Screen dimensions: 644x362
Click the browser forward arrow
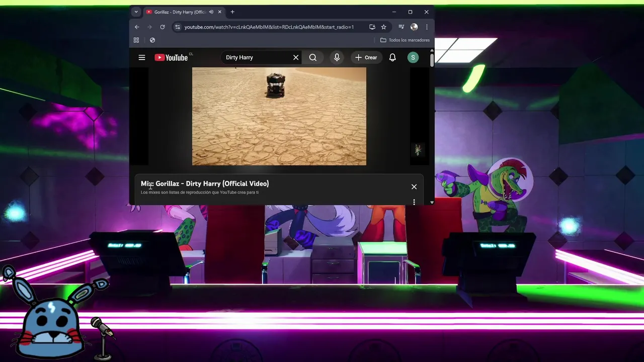[x=149, y=27]
